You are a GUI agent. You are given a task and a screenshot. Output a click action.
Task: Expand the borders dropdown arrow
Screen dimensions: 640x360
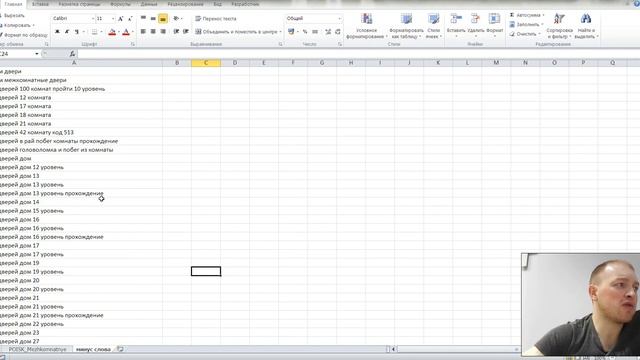(x=101, y=32)
